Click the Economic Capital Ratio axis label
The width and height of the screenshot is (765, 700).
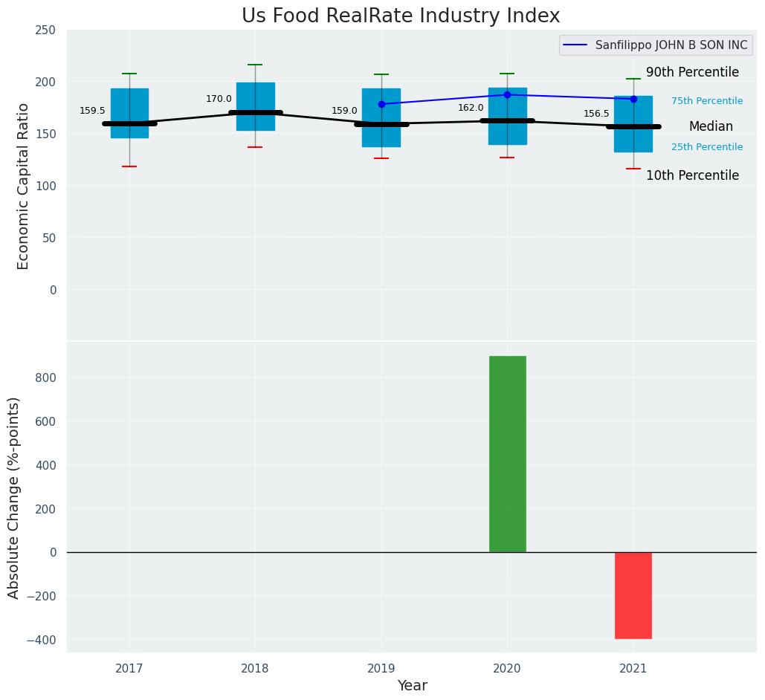tap(23, 186)
